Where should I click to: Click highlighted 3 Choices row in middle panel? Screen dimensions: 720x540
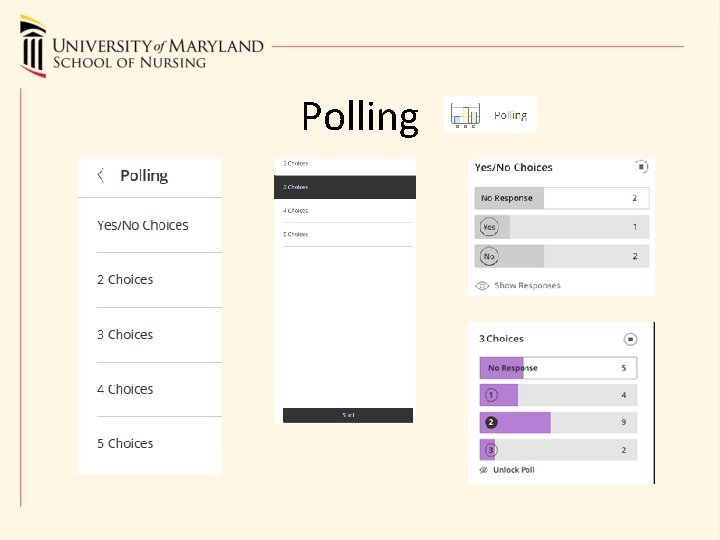344,187
